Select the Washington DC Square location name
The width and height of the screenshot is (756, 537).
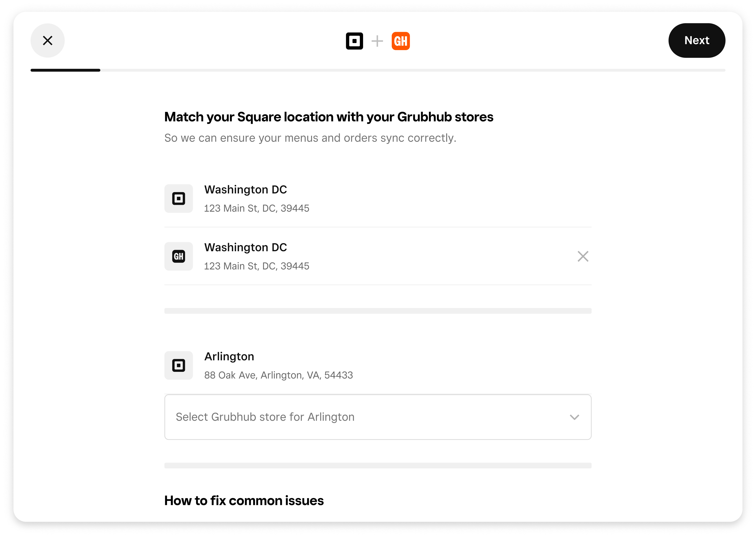point(245,189)
